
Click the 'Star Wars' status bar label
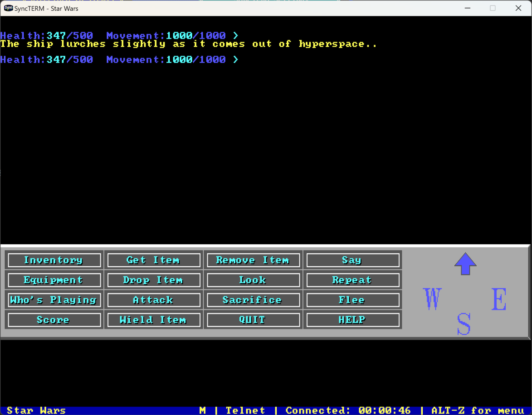[36, 410]
